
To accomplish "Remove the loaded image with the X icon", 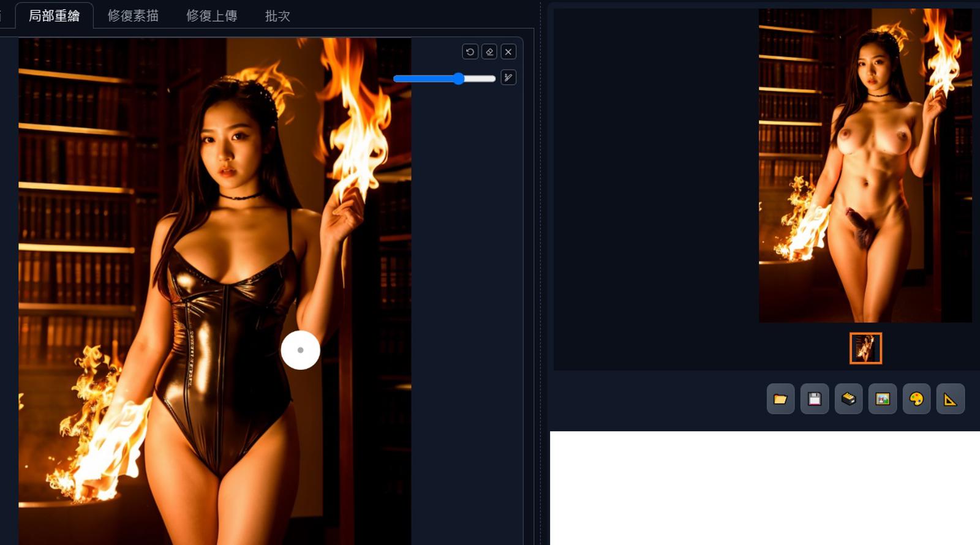I will 508,52.
